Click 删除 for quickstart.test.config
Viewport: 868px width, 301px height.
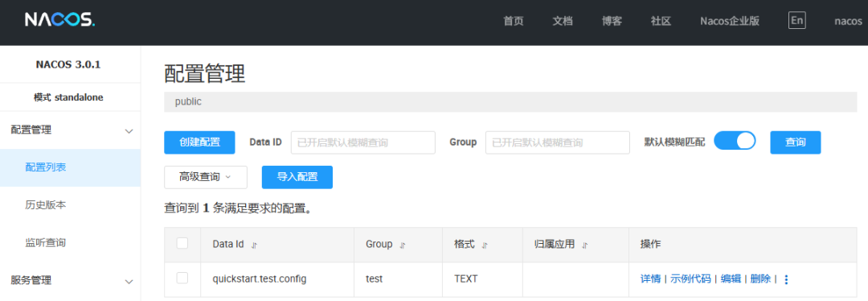(760, 278)
